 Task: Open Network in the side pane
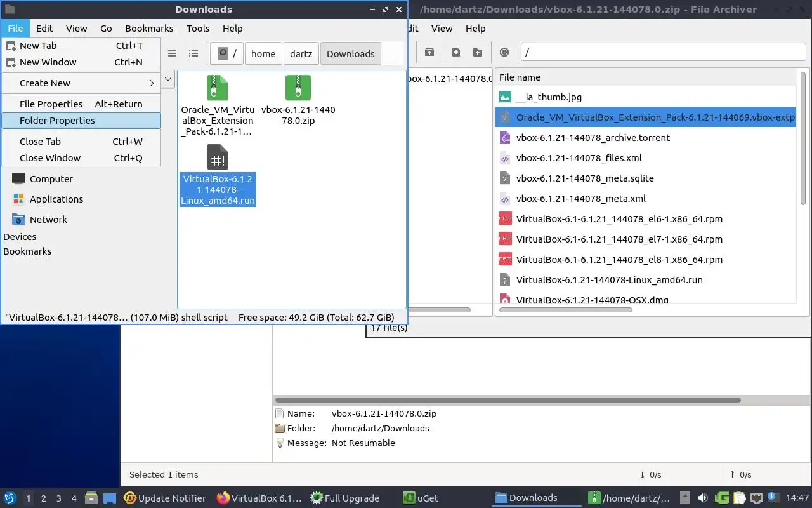coord(48,220)
